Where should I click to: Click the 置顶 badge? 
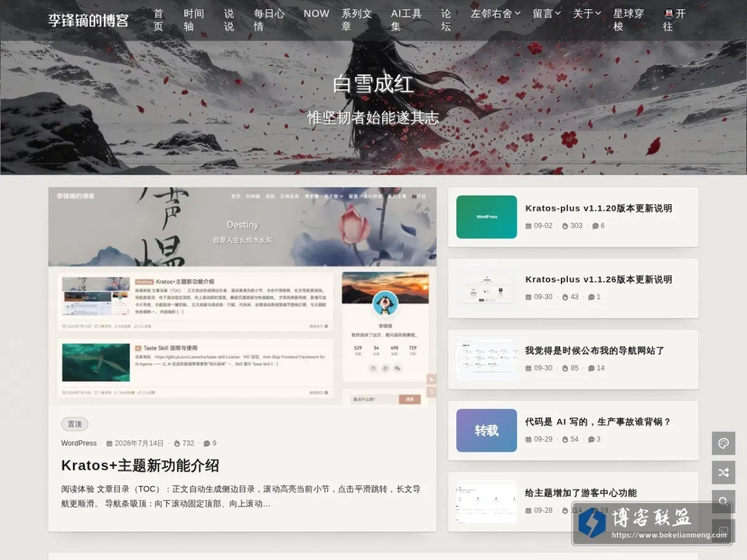[75, 424]
